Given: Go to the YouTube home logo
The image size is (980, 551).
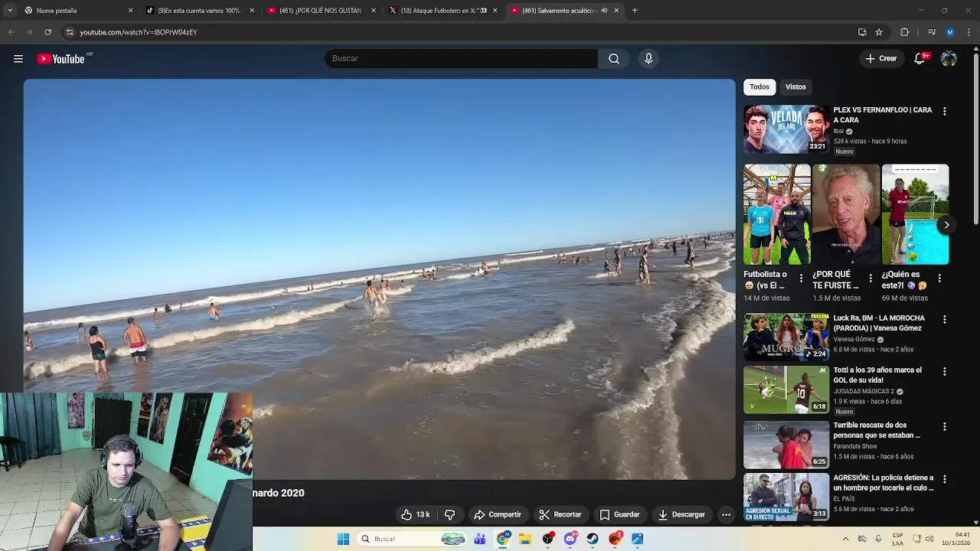Looking at the screenshot, I should point(60,59).
